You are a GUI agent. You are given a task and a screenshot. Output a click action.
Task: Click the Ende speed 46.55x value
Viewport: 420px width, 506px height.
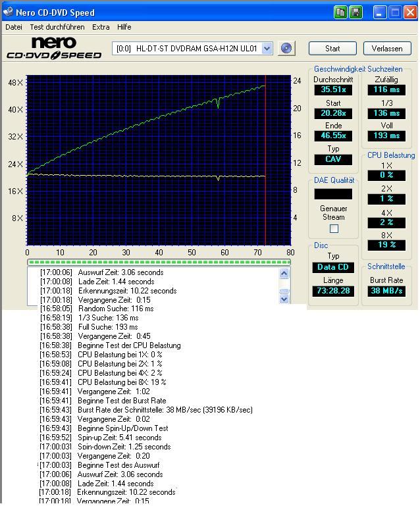click(333, 136)
